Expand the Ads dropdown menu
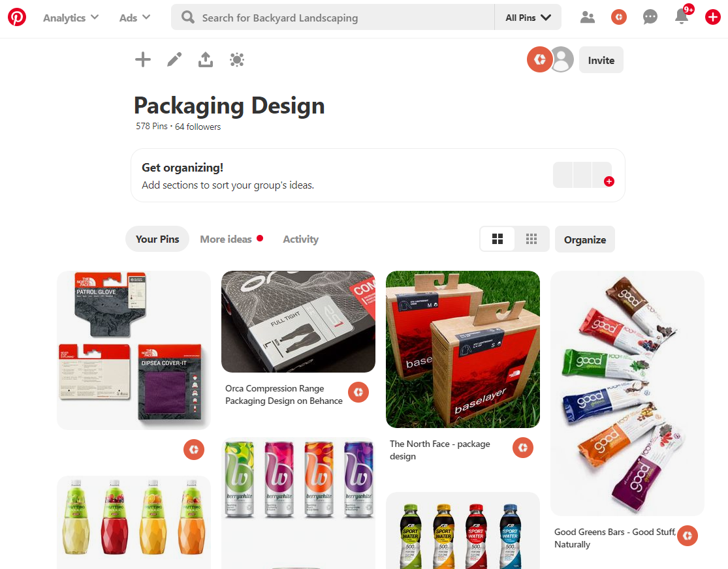This screenshot has height=569, width=728. (135, 18)
